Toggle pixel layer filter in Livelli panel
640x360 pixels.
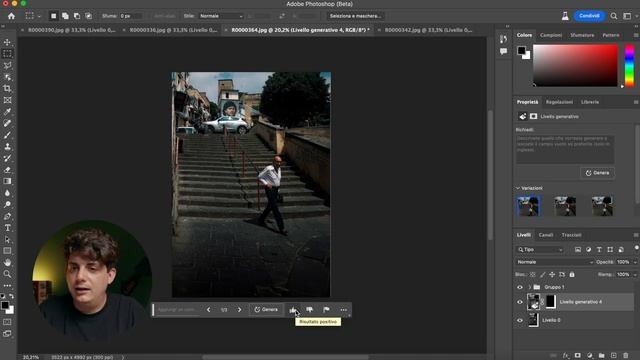coord(578,249)
